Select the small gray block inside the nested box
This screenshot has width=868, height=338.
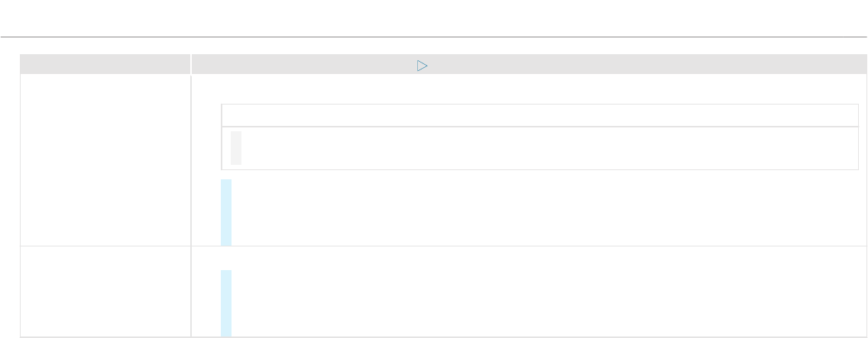[x=236, y=194]
